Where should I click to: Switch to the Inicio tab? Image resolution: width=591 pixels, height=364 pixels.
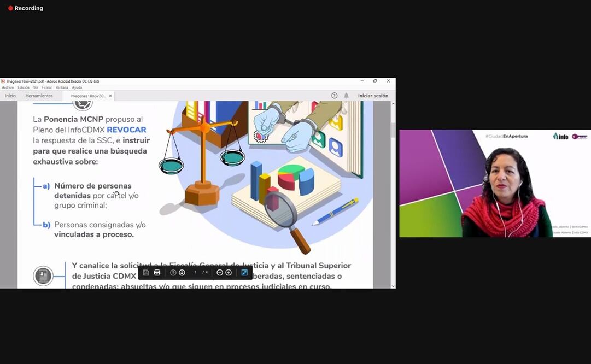(10, 96)
